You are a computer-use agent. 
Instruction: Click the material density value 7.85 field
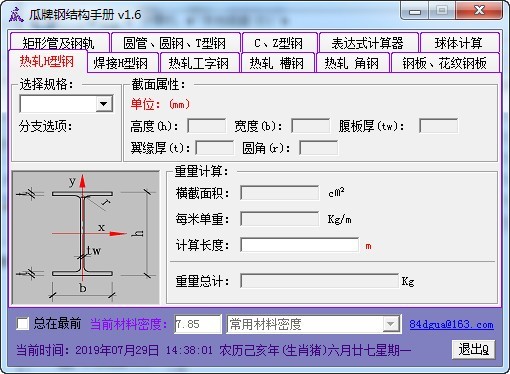198,324
